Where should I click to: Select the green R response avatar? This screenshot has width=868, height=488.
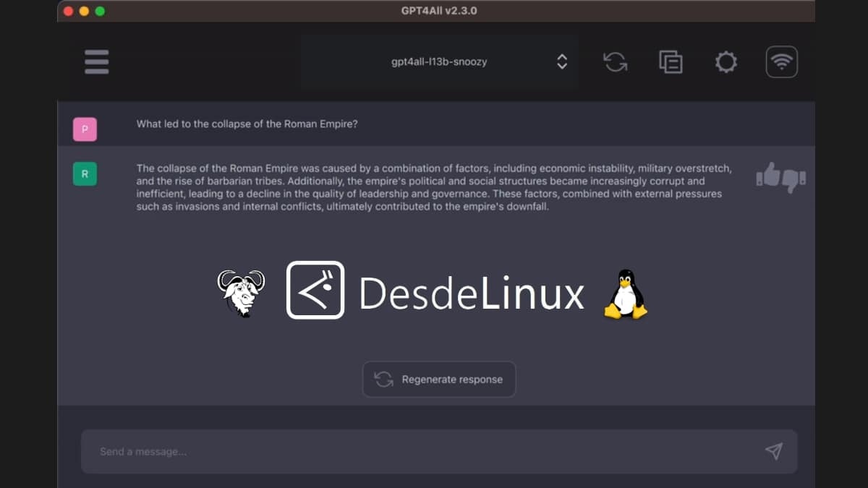(85, 174)
